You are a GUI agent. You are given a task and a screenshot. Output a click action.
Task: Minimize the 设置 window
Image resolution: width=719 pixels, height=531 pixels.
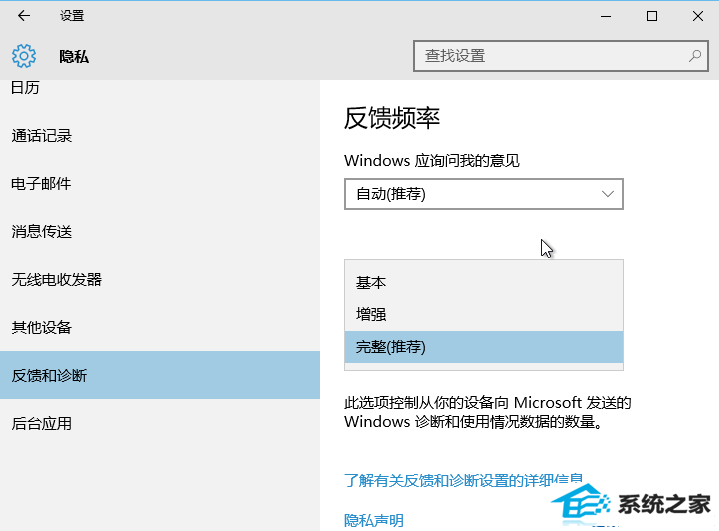(x=606, y=17)
